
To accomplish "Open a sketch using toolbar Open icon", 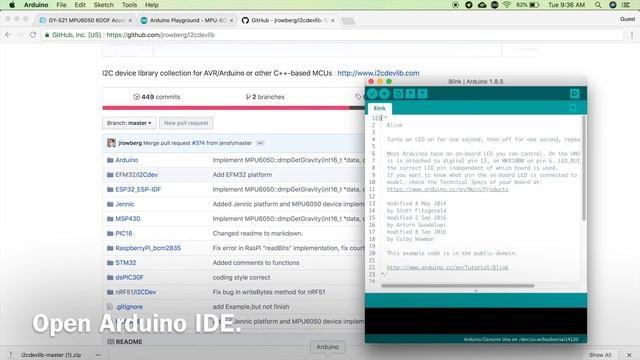I will tap(410, 94).
